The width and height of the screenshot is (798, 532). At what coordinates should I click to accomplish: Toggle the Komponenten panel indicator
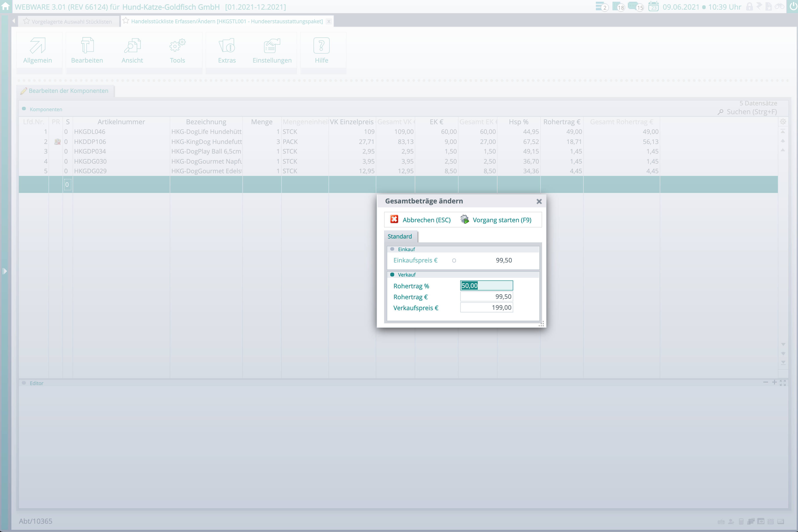[x=24, y=109]
